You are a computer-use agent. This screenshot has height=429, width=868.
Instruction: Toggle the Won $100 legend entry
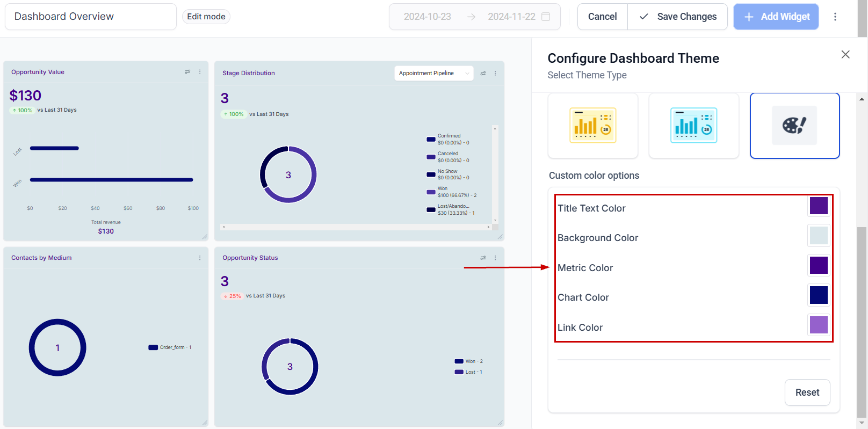pos(451,192)
